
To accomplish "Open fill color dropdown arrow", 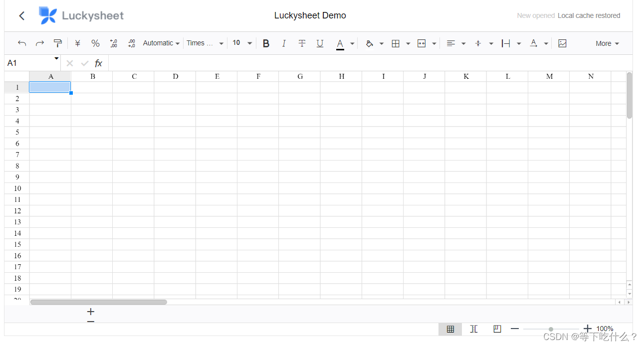I will point(382,44).
